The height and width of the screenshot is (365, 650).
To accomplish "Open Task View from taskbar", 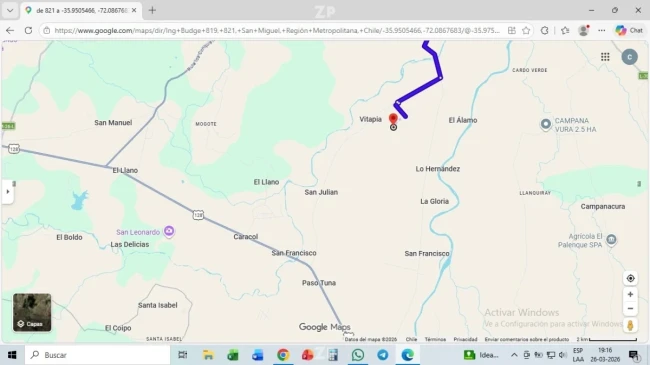I will pos(182,355).
